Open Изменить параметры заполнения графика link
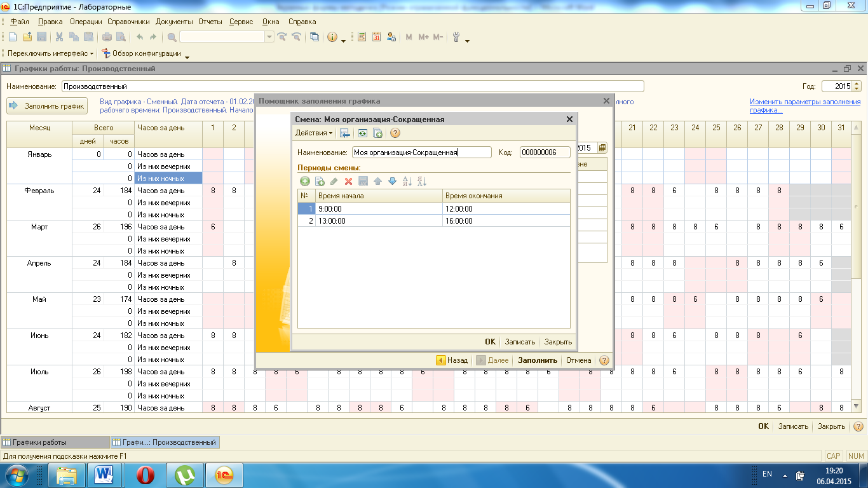The width and height of the screenshot is (868, 488). (805, 106)
